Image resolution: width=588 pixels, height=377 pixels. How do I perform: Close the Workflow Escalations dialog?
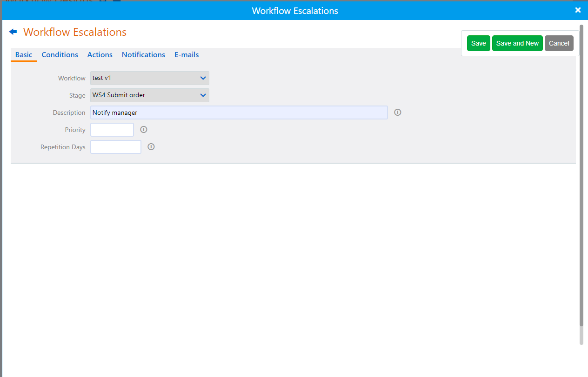pyautogui.click(x=578, y=10)
